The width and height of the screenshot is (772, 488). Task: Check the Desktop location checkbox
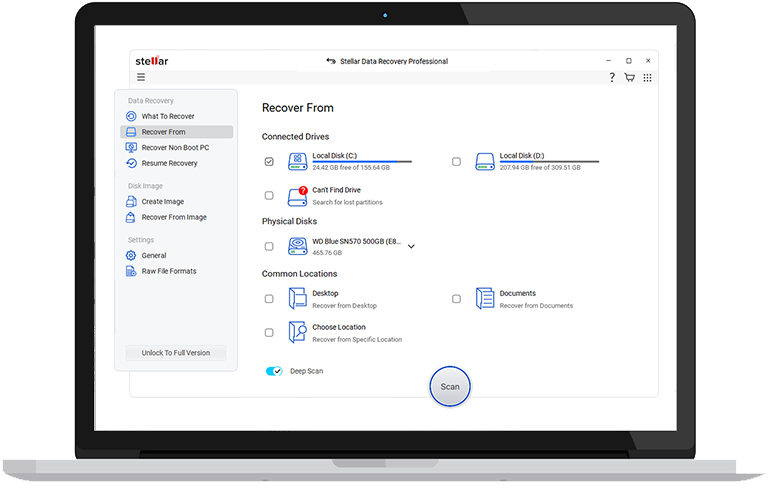point(269,299)
